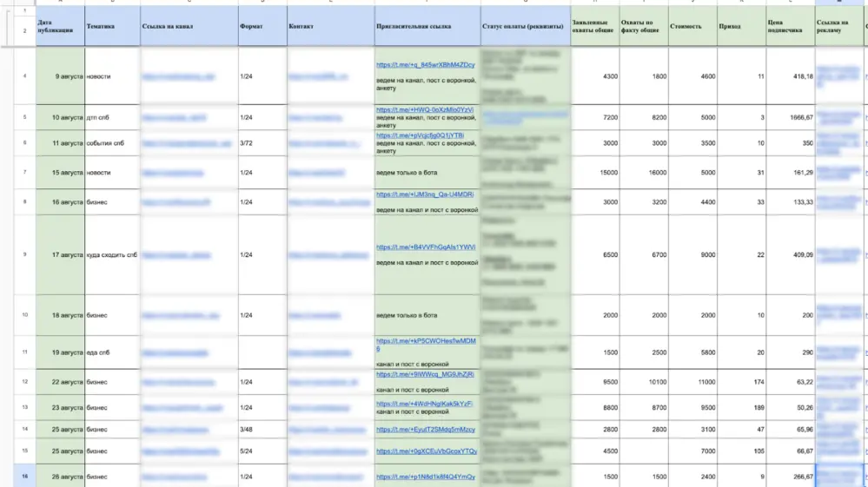The height and width of the screenshot is (487, 868).
Task: Select subscriber price cell '161,29'
Action: [791, 173]
